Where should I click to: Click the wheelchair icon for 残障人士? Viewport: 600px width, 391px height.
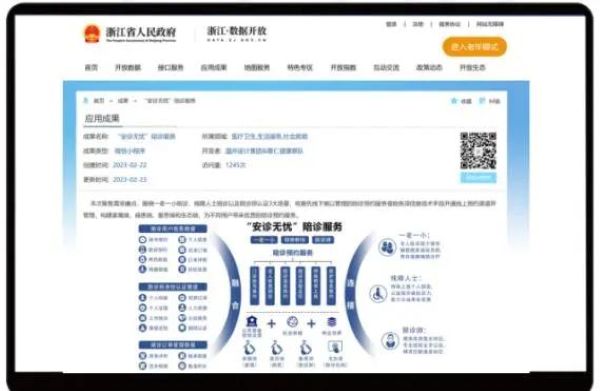pos(378,294)
